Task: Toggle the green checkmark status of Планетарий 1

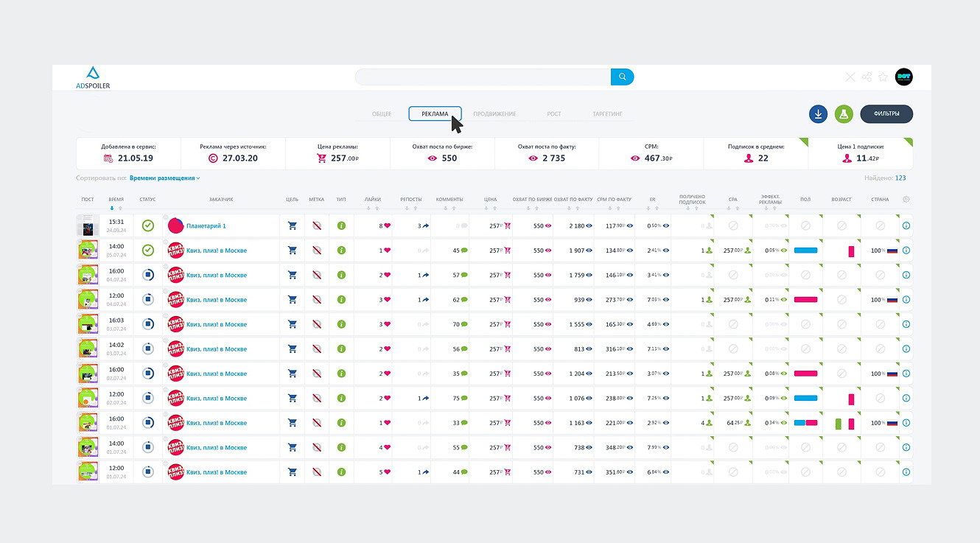Action: (147, 225)
